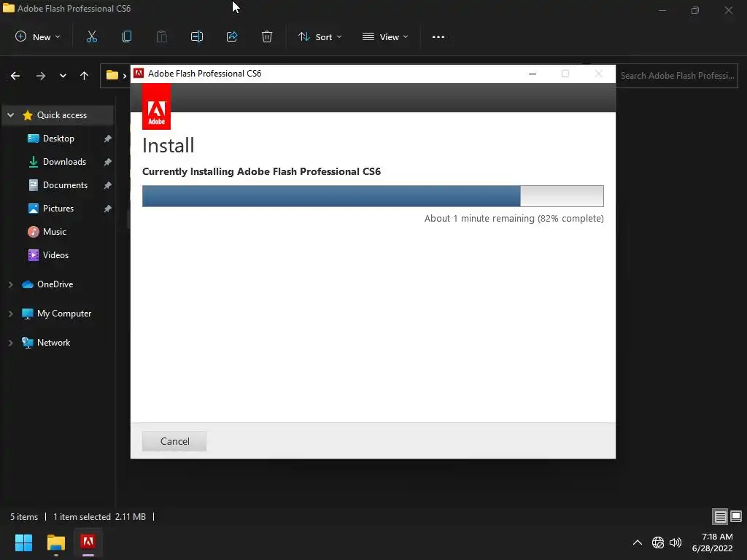Open Music folder in sidebar
Screen dimensions: 747x560
click(x=54, y=232)
